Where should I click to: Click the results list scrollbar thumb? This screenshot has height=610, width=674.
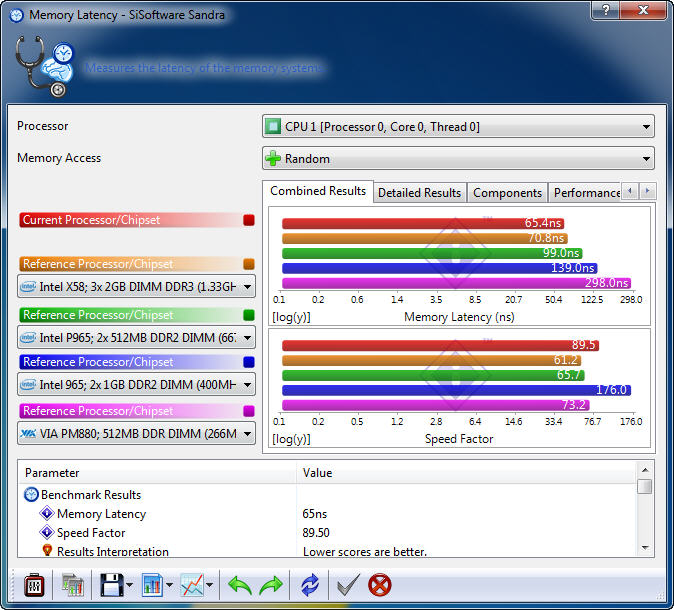[645, 487]
